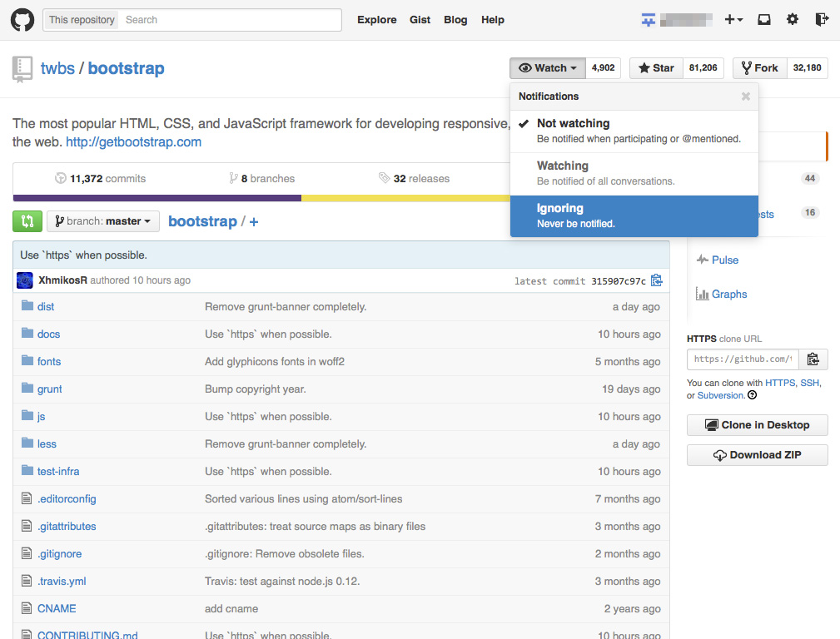The width and height of the screenshot is (840, 639).
Task: Click the purple segment of language bar
Action: (157, 198)
